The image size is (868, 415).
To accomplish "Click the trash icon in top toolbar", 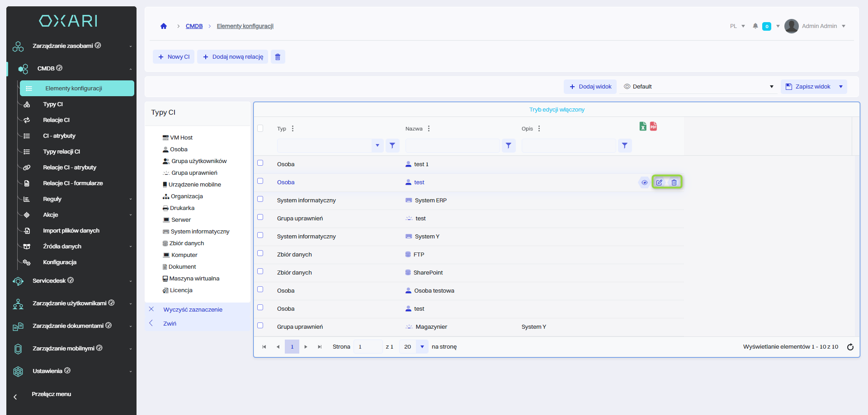I will pyautogui.click(x=278, y=57).
